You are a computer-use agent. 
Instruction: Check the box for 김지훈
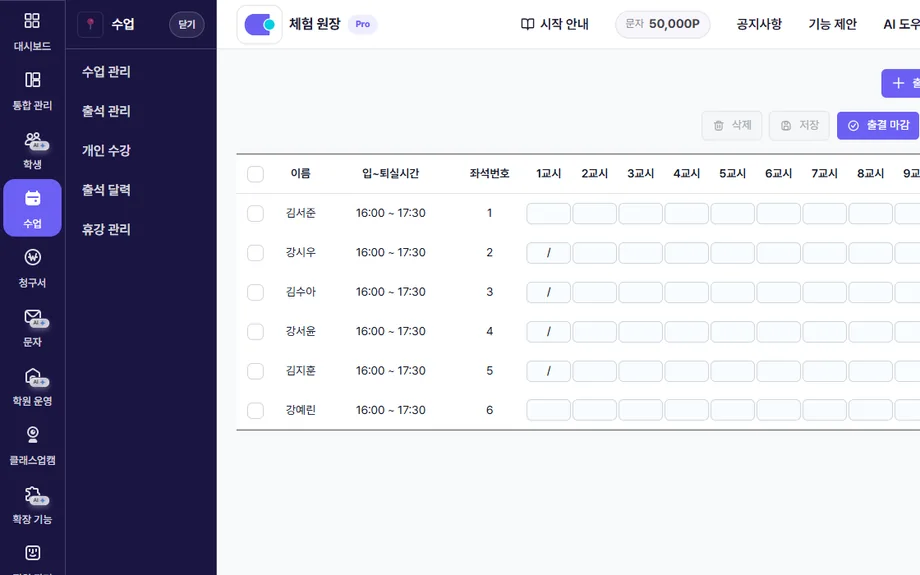click(x=255, y=371)
